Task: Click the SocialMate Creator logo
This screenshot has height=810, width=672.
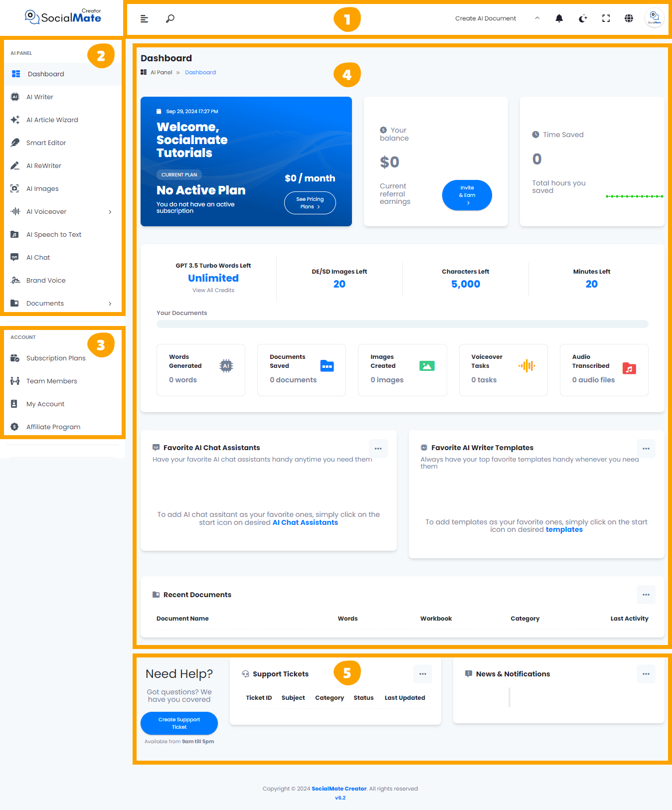Action: 63,17
